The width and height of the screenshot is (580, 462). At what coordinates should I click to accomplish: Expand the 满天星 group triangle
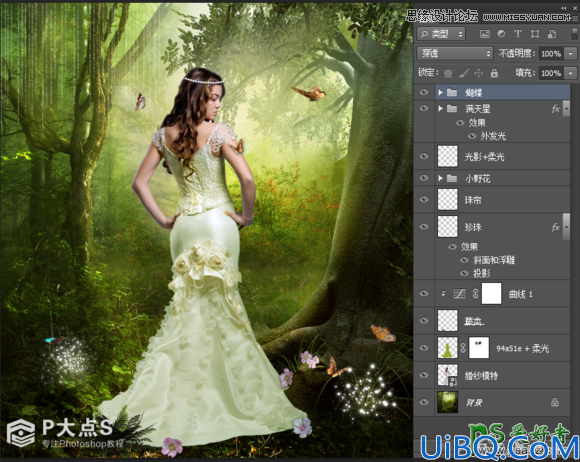tap(440, 108)
